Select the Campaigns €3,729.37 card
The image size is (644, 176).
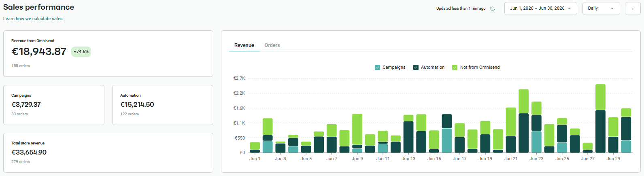click(x=54, y=105)
